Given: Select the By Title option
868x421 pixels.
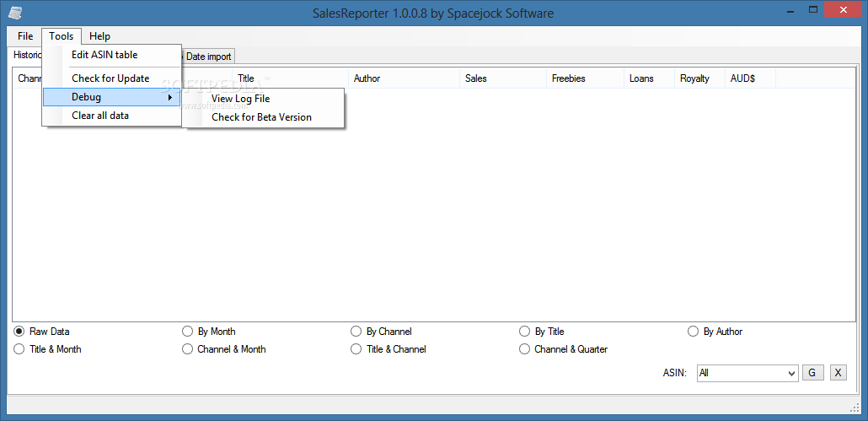Looking at the screenshot, I should click(x=542, y=332).
